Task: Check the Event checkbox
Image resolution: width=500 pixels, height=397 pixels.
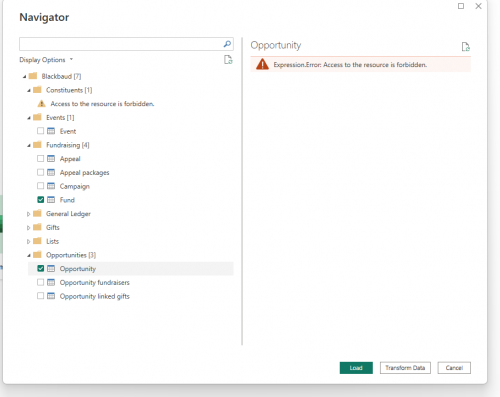Action: point(41,131)
